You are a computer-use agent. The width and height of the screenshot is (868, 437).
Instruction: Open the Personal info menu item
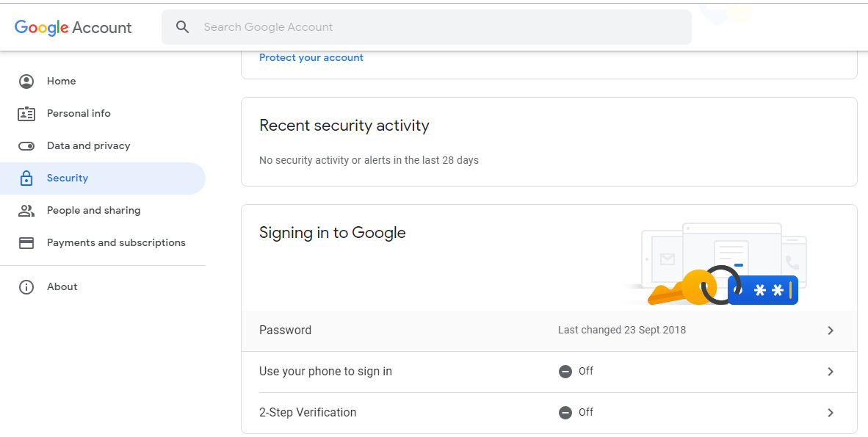pyautogui.click(x=79, y=114)
